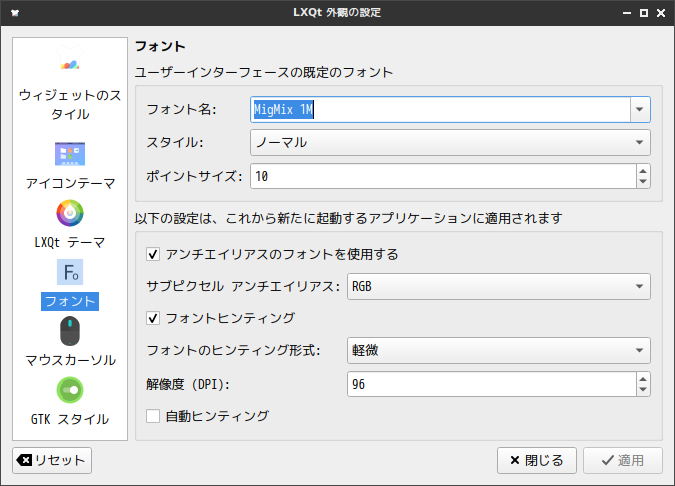Image resolution: width=675 pixels, height=486 pixels.
Task: Open the スタイル ノーマル dropdown
Action: [x=451, y=143]
